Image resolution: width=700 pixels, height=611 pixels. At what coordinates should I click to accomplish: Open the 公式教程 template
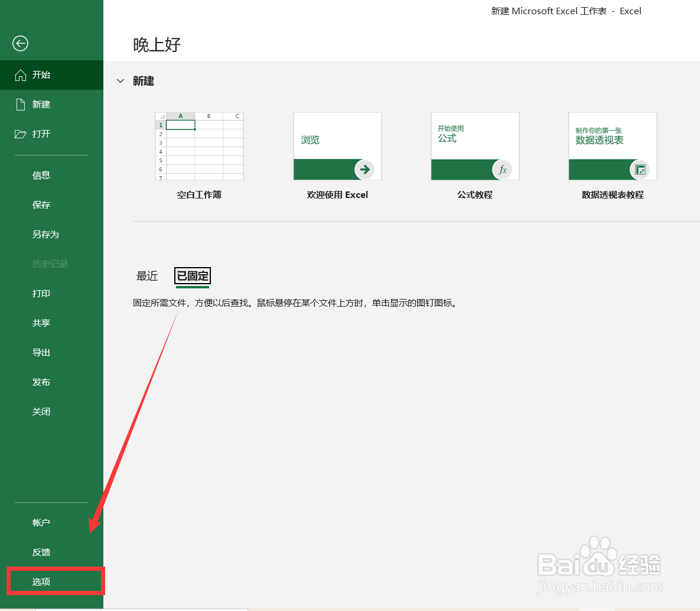[475, 146]
